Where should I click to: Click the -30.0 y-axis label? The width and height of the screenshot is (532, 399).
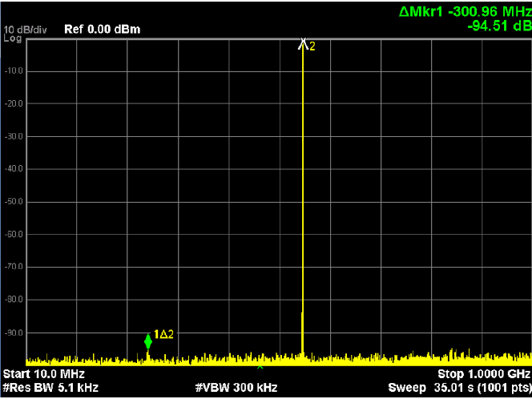[14, 136]
